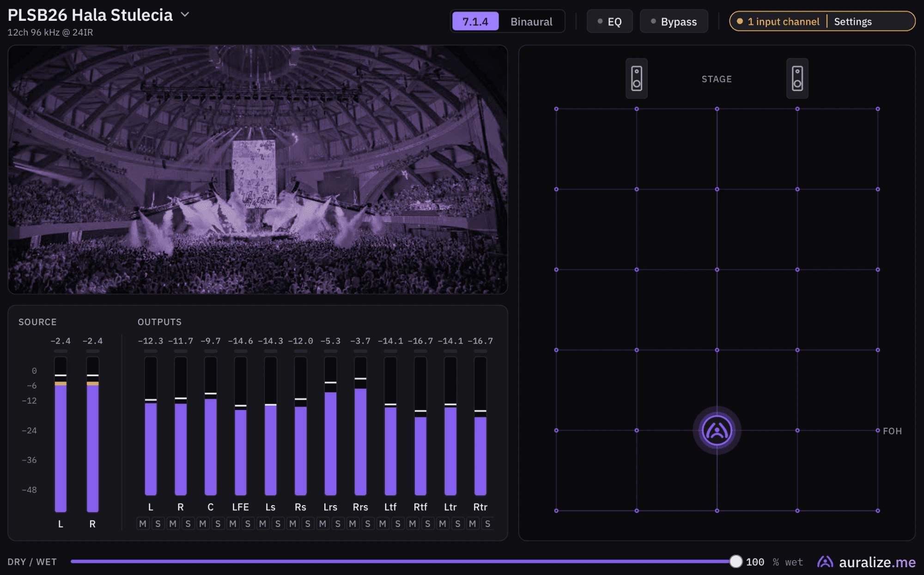This screenshot has width=924, height=575.
Task: Click the Dry/Wet slider handle
Action: [736, 562]
